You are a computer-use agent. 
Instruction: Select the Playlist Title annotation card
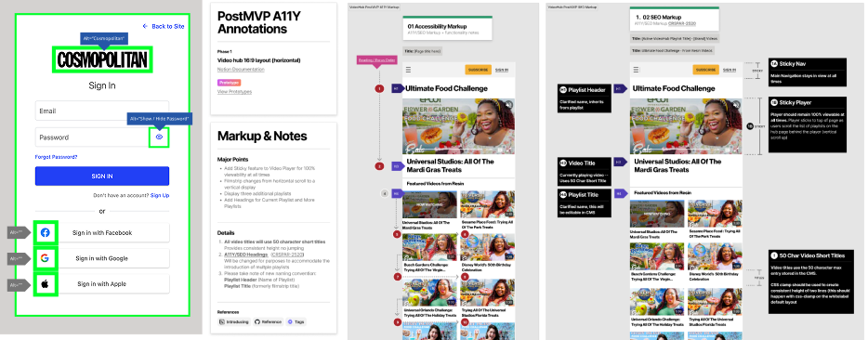(585, 203)
